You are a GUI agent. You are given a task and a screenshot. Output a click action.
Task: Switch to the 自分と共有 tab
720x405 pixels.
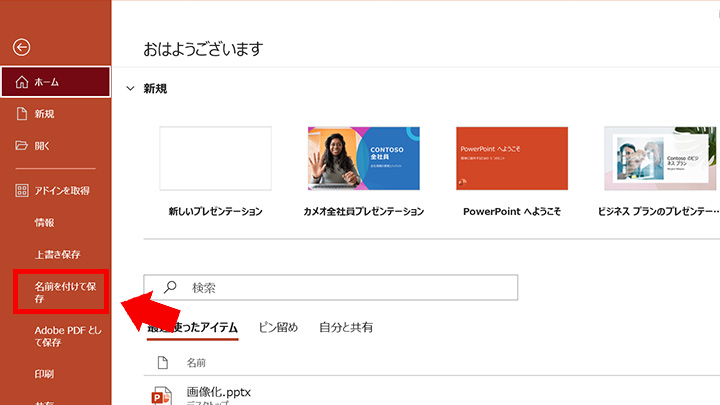[346, 327]
